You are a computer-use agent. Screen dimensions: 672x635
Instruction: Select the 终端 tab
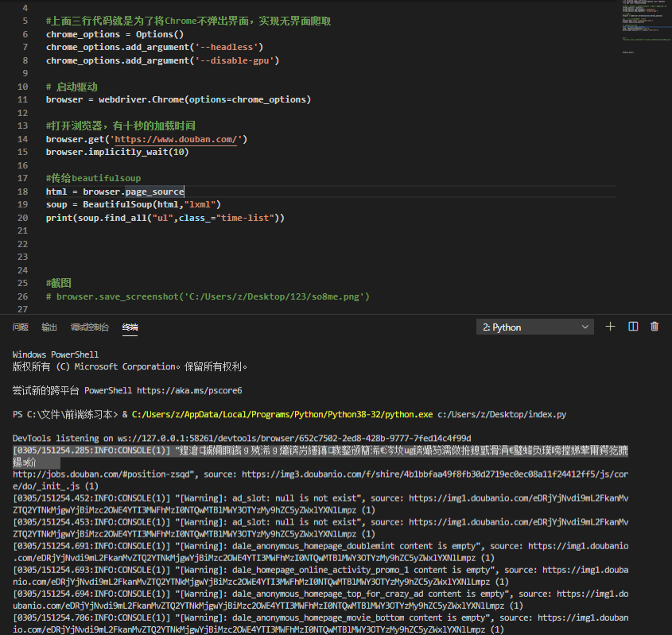[130, 327]
